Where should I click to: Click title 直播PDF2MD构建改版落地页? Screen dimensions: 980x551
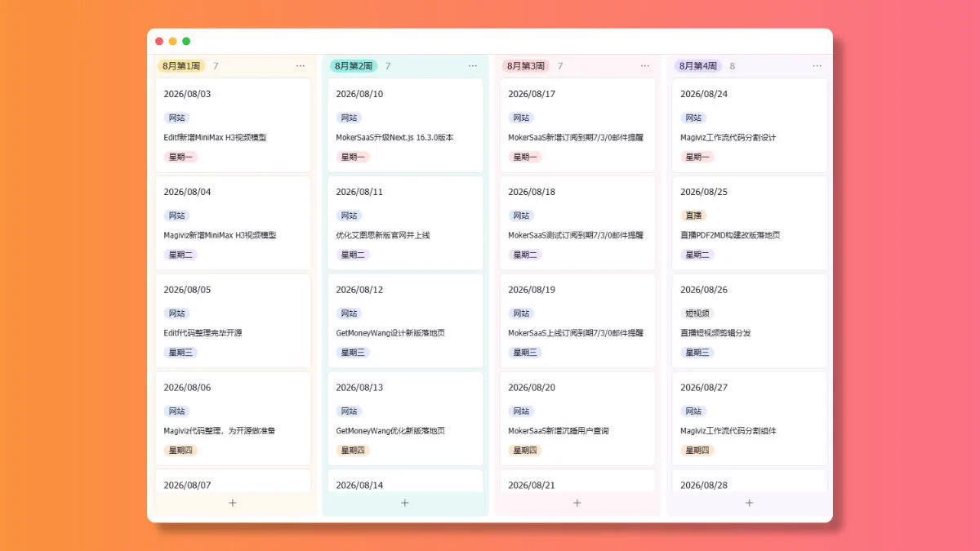pos(730,235)
